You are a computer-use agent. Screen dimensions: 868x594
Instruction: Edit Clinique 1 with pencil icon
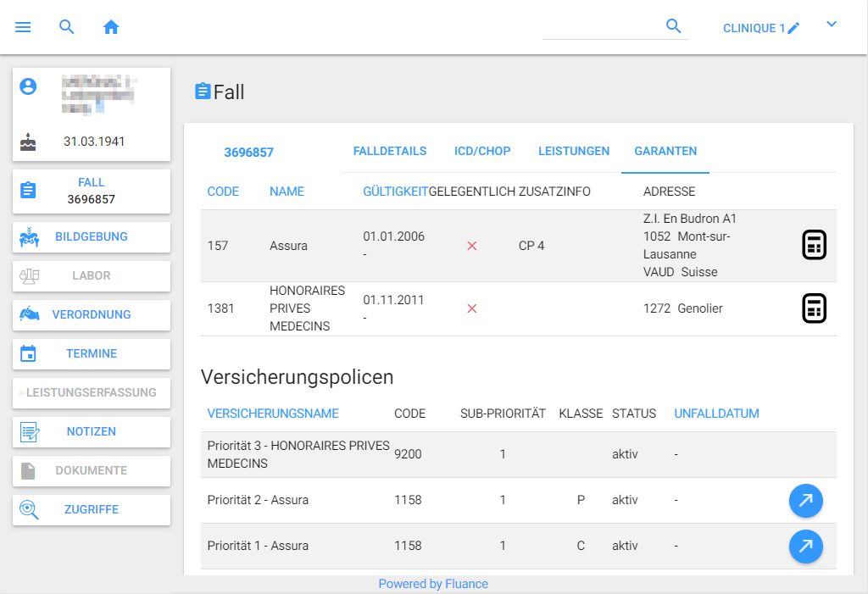click(x=793, y=28)
